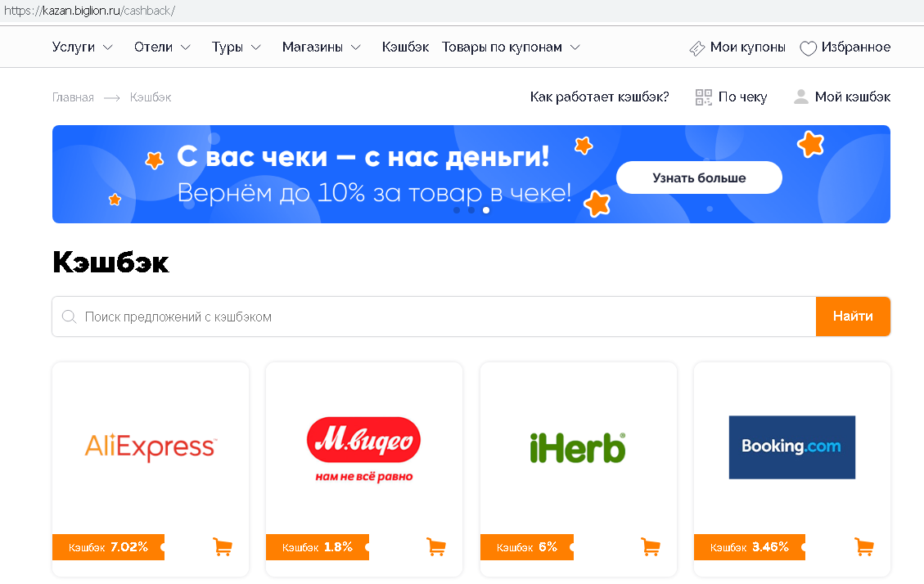Viewport: 924px width, 584px height.
Task: Open the Отели menu item
Action: 153,47
